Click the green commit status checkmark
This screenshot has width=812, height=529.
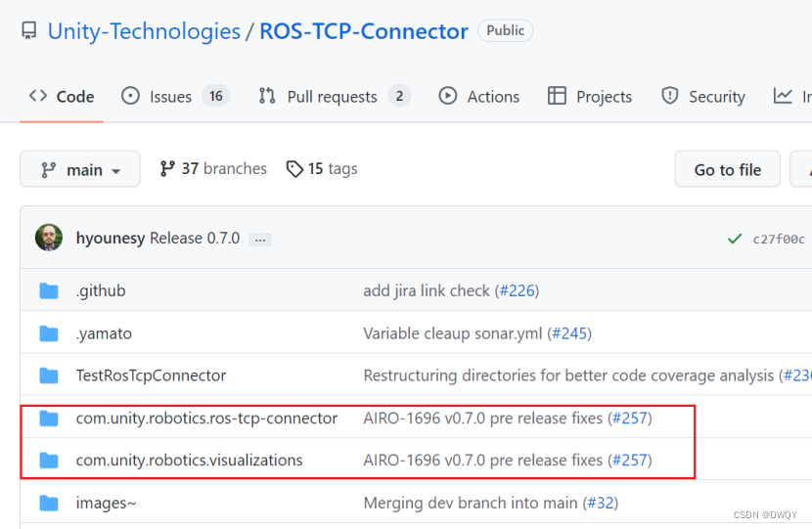tap(735, 239)
